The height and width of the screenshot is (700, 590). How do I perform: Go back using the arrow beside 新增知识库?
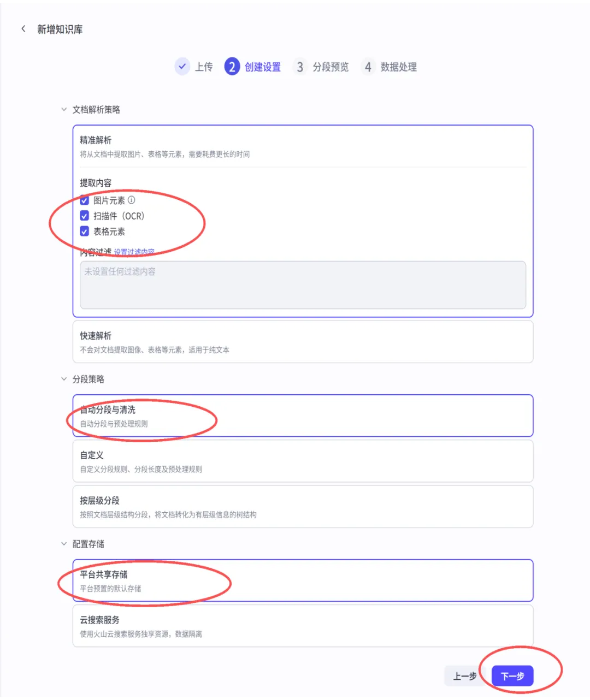(23, 29)
